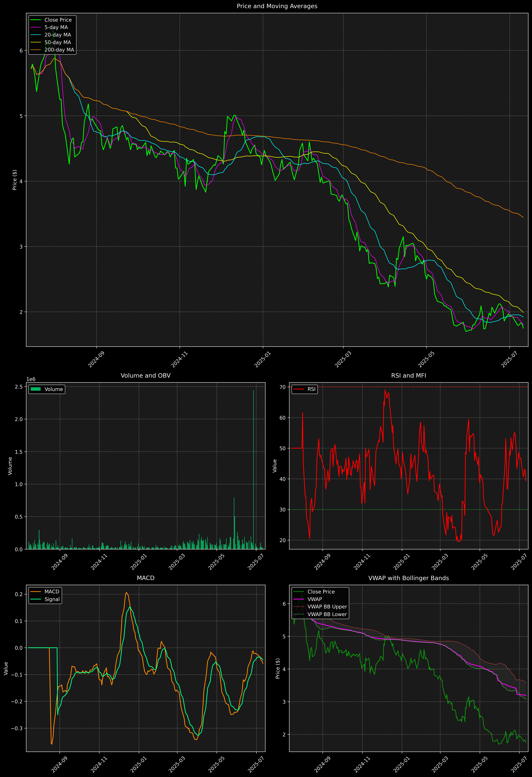Click the 'RSI and MFI' chart title
Image resolution: width=532 pixels, height=777 pixels.
pyautogui.click(x=409, y=375)
